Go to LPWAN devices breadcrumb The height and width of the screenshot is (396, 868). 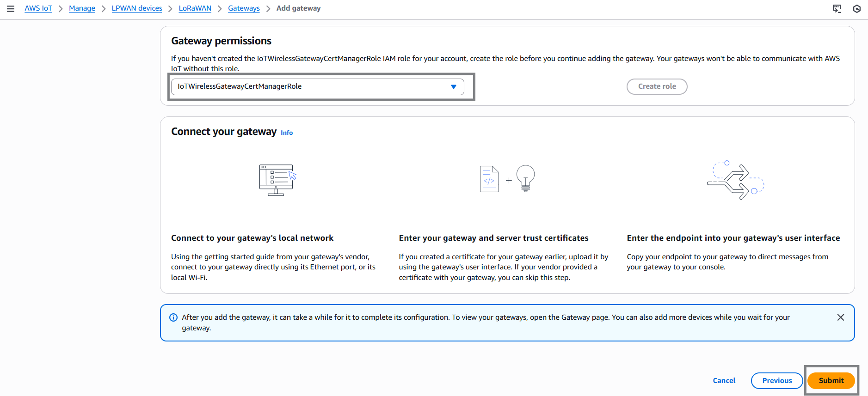point(137,8)
